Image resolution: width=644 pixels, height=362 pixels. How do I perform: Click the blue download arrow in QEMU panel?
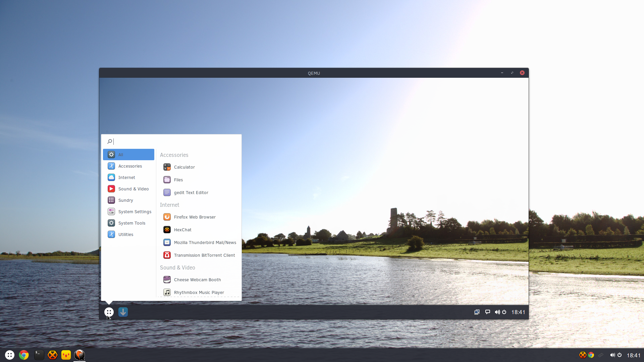pyautogui.click(x=123, y=312)
